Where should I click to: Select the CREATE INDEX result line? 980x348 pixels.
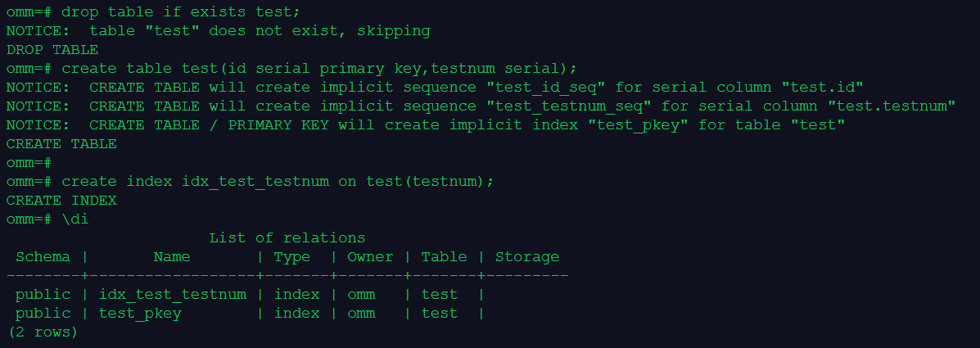[x=61, y=201]
